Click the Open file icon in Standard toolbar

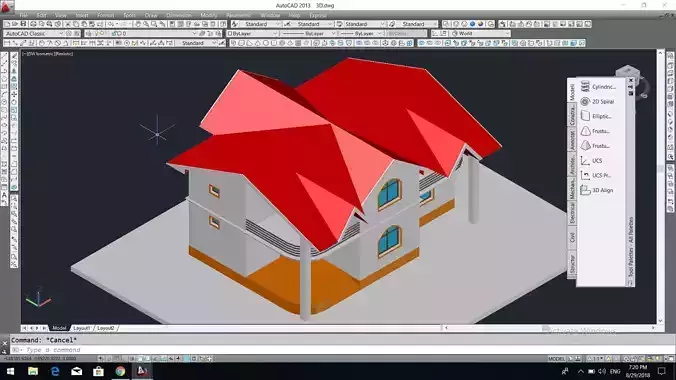(15, 24)
